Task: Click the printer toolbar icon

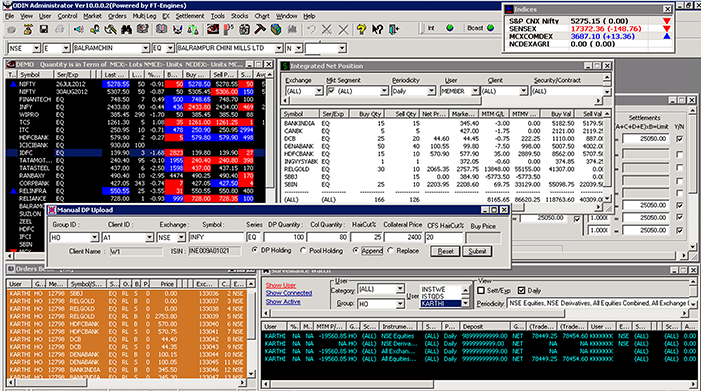Action: coord(59,29)
